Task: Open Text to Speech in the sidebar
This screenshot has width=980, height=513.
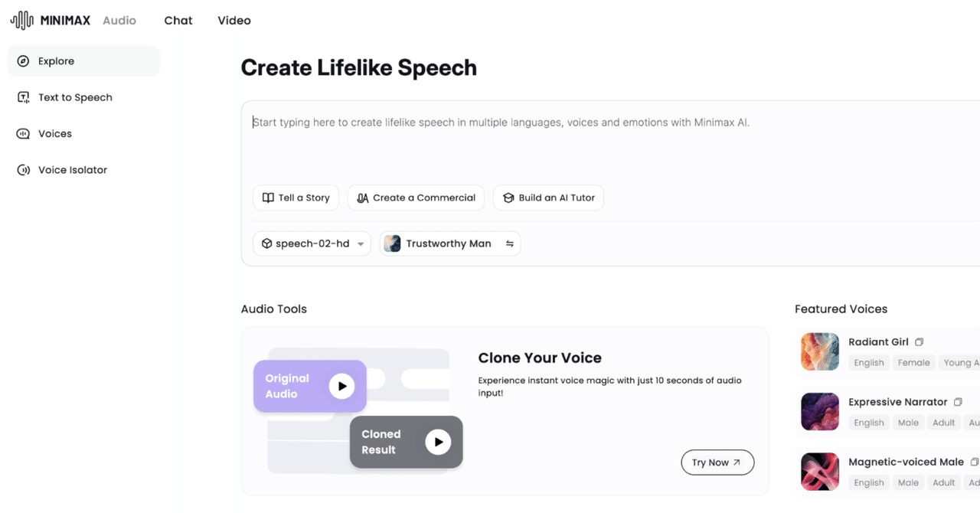Action: [x=75, y=97]
